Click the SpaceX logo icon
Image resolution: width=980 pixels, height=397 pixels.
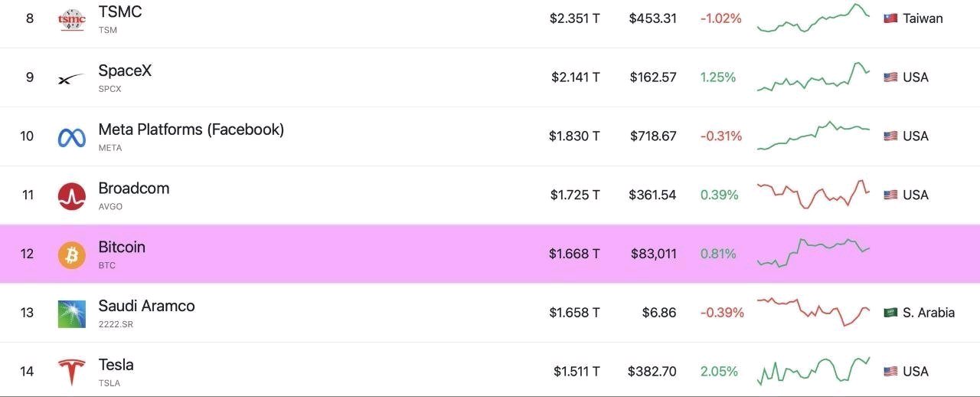pyautogui.click(x=72, y=78)
